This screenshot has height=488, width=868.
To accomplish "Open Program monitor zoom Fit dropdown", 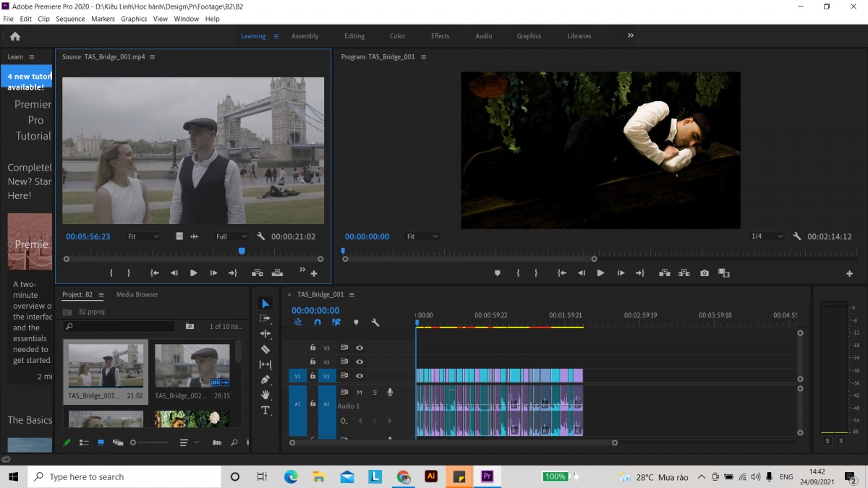I will [x=422, y=236].
